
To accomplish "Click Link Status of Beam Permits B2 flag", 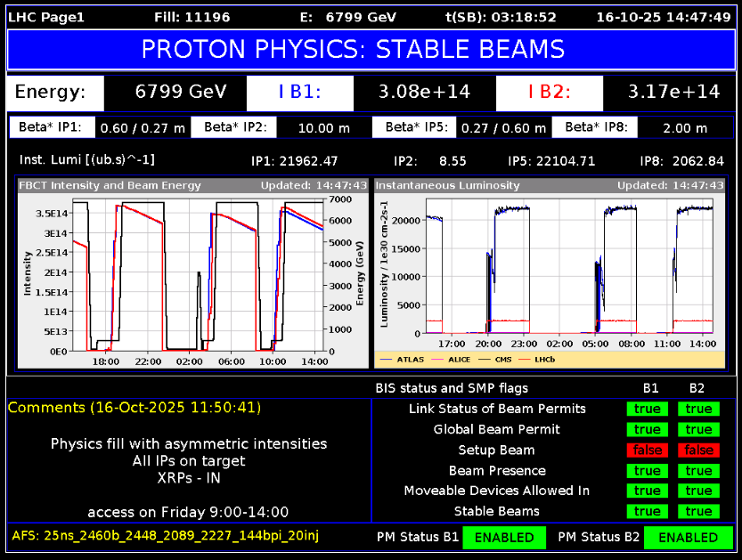I will point(698,410).
